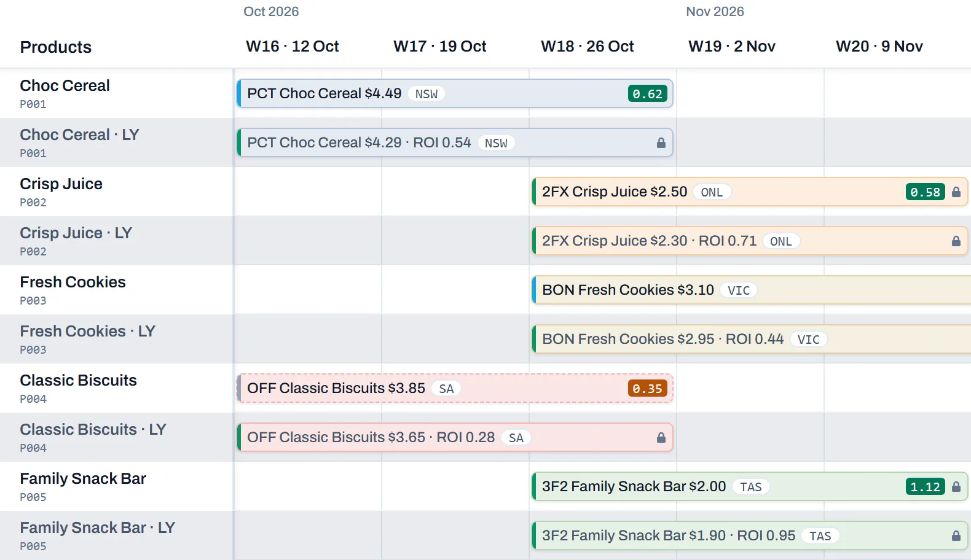Click the 0.58 ROI badge on Crisp Juice
The height and width of the screenshot is (560, 971).
(x=926, y=192)
